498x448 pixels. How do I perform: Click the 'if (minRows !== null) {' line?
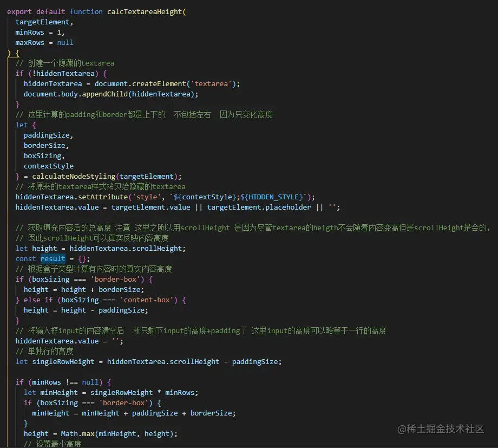click(63, 382)
